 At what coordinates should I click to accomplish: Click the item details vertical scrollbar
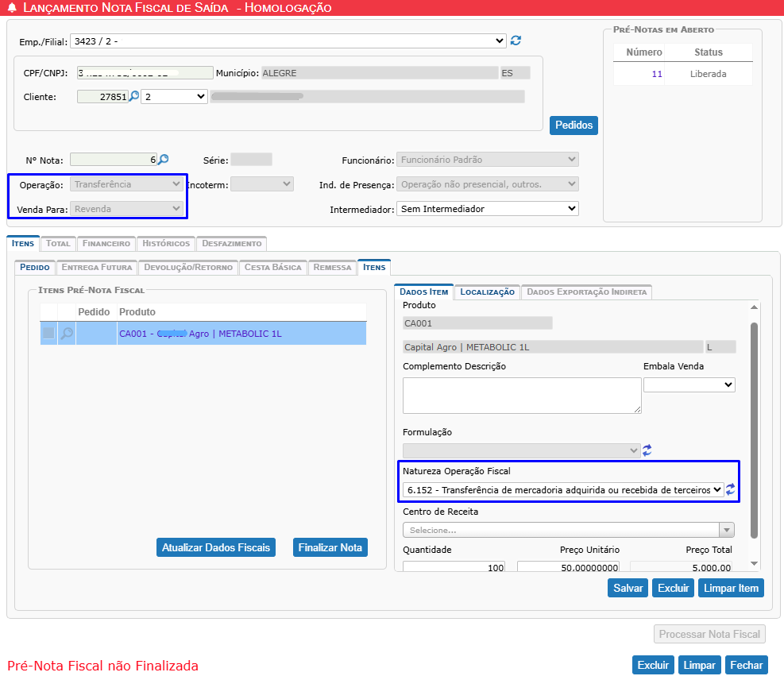[x=754, y=429]
